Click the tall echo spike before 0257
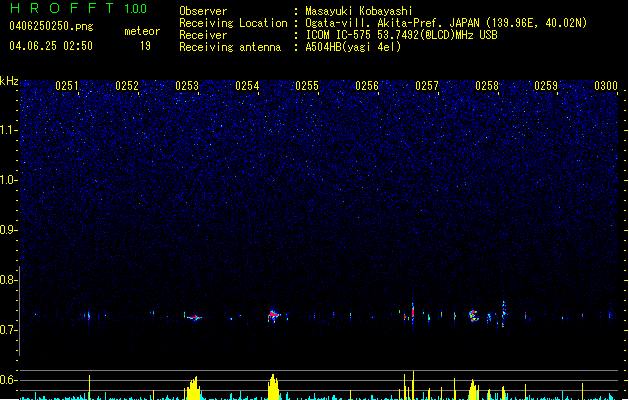629x400 pixels. (x=413, y=311)
